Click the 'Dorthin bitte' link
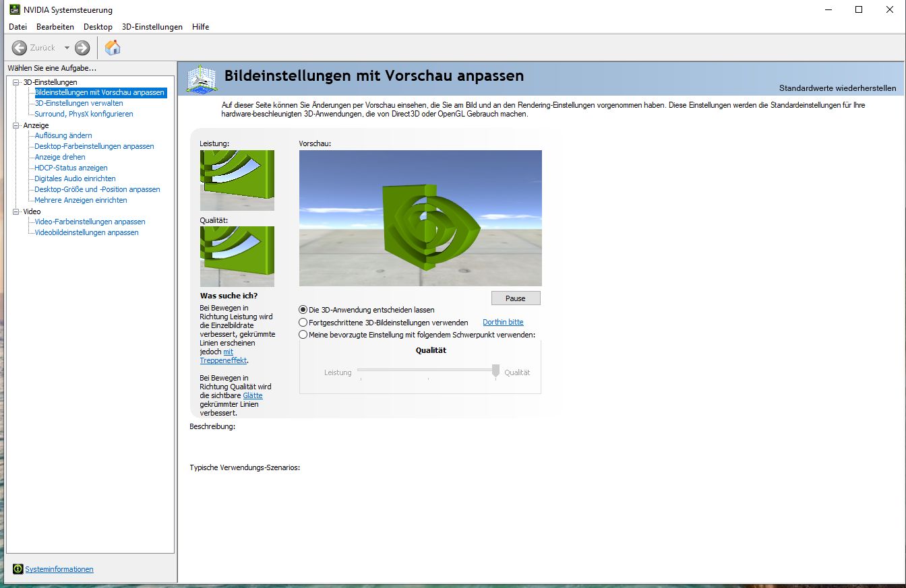 point(503,322)
